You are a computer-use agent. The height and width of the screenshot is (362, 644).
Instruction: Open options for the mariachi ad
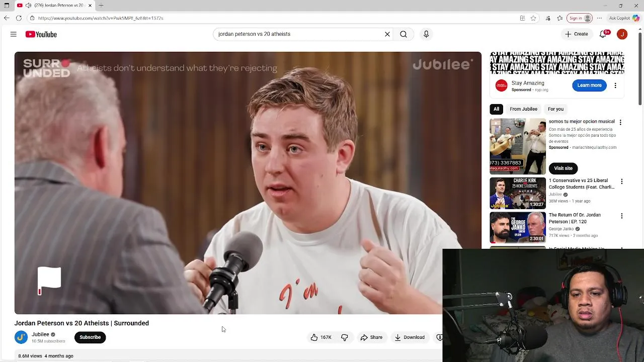click(620, 122)
